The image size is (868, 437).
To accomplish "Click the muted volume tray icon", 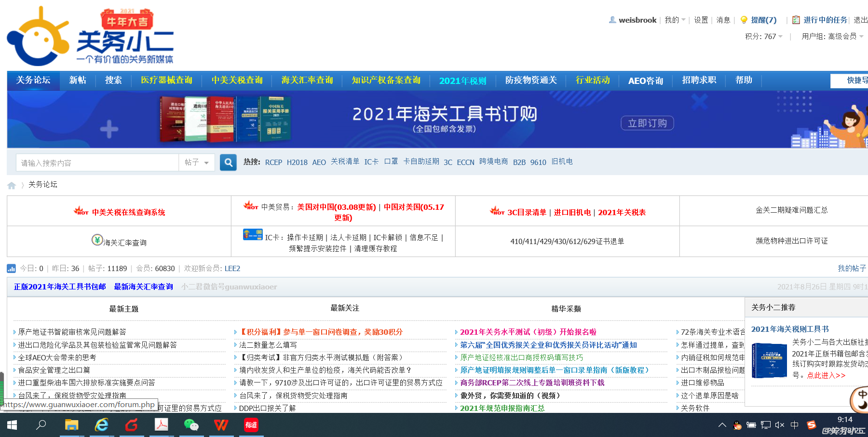I will (x=779, y=425).
